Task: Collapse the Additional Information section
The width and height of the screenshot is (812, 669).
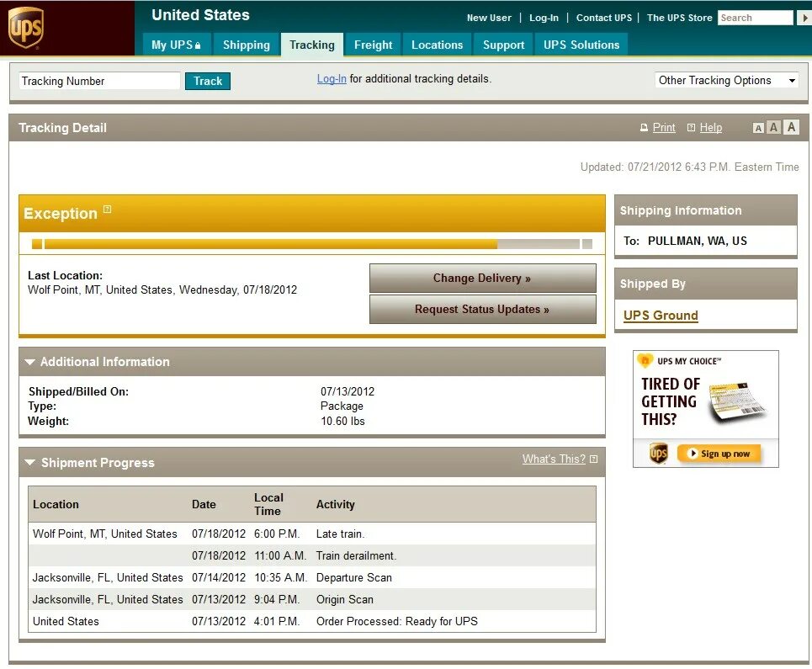Action: [30, 362]
